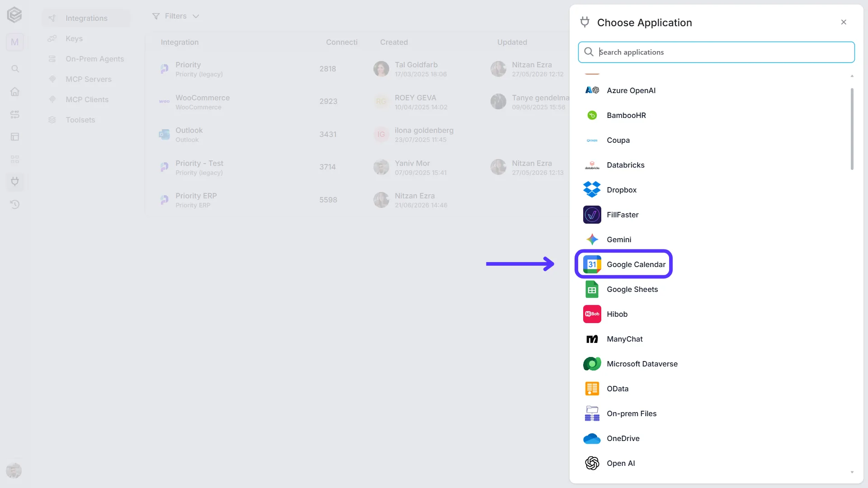
Task: Open the Priority ERP integration row
Action: pos(357,200)
